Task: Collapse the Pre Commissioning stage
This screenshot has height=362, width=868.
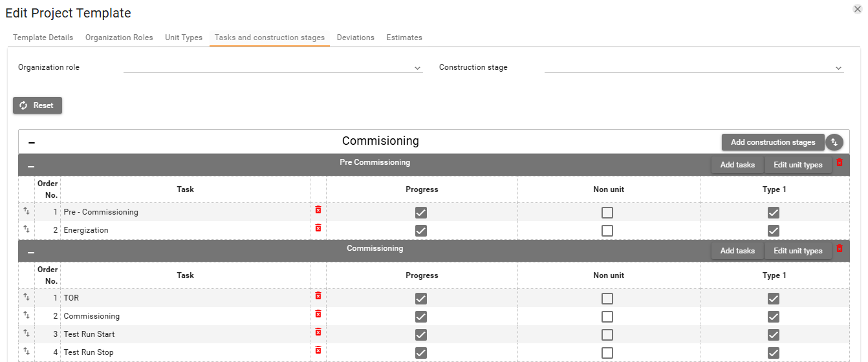Action: pos(31,167)
